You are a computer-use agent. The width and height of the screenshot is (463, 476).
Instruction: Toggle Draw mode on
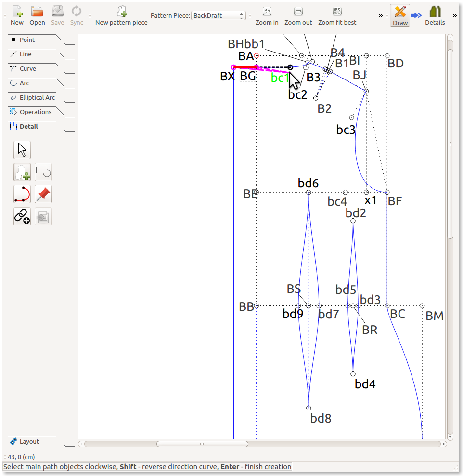click(400, 15)
